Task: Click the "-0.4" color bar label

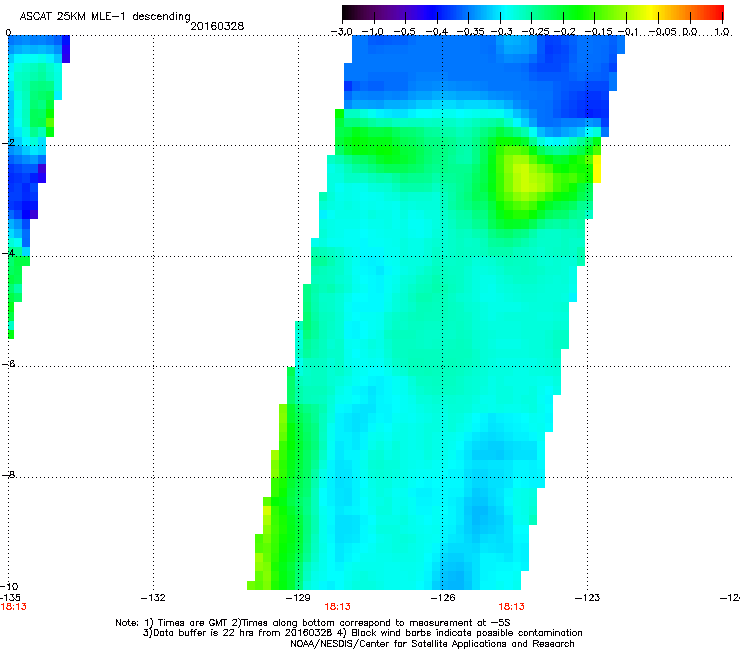Action: coord(437,32)
